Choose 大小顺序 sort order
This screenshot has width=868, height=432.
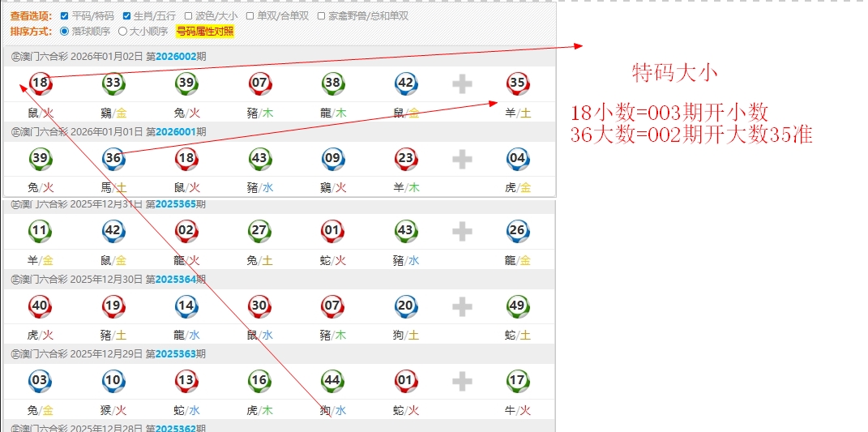(x=123, y=32)
